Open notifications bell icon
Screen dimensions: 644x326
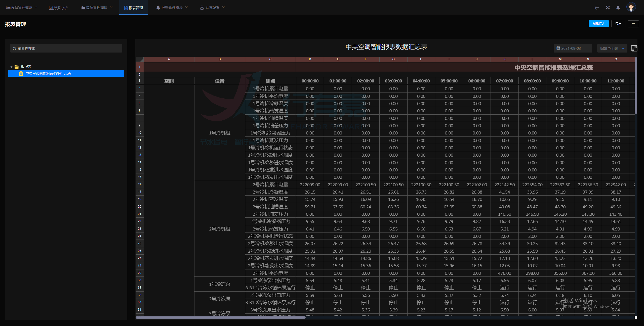click(618, 8)
